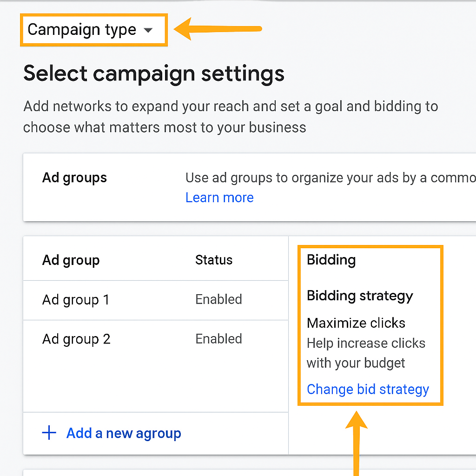Open the Learn more link

219,198
